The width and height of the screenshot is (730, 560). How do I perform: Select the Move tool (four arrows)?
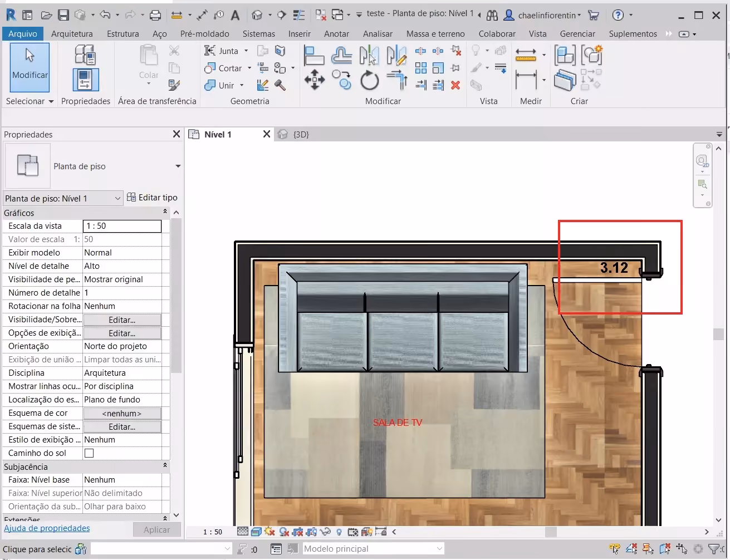pos(315,80)
